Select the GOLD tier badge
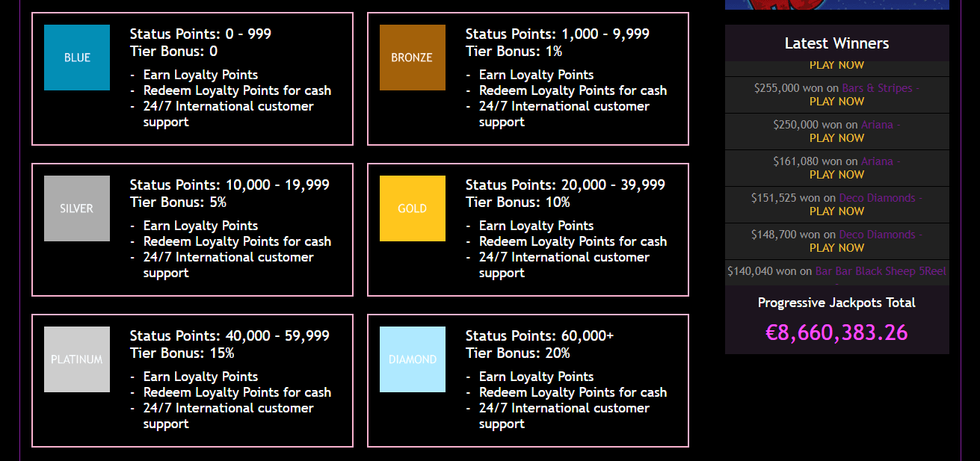980x461 pixels. tap(412, 208)
